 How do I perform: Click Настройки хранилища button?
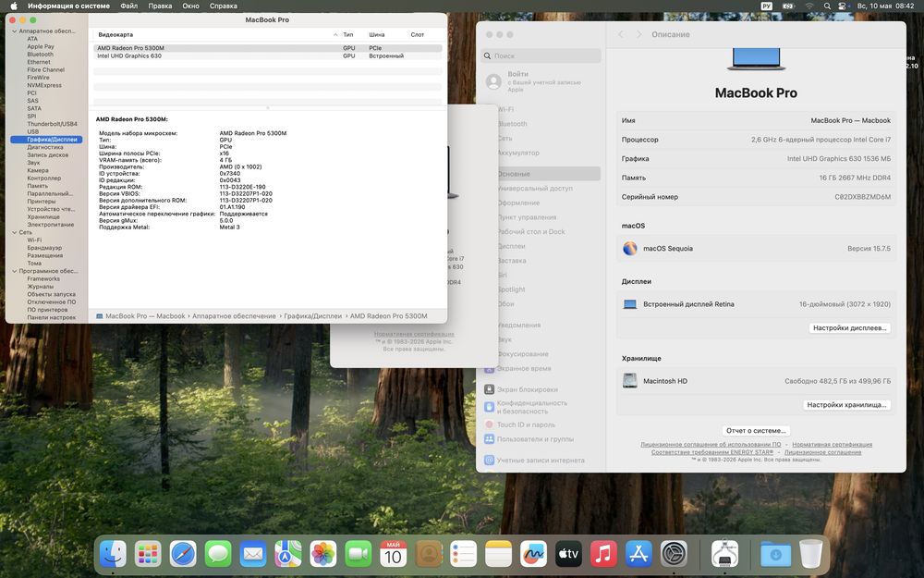coord(846,405)
